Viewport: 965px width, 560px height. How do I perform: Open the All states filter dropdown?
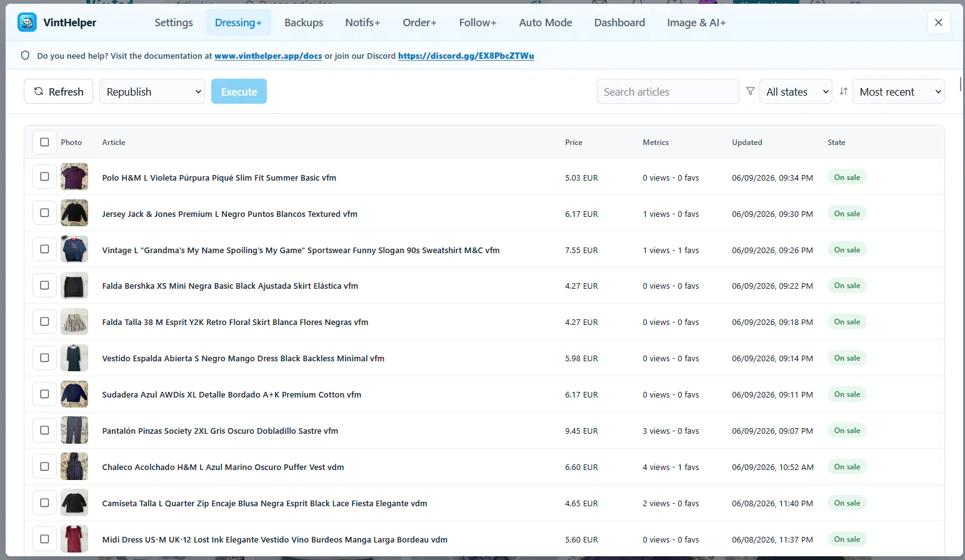point(796,91)
